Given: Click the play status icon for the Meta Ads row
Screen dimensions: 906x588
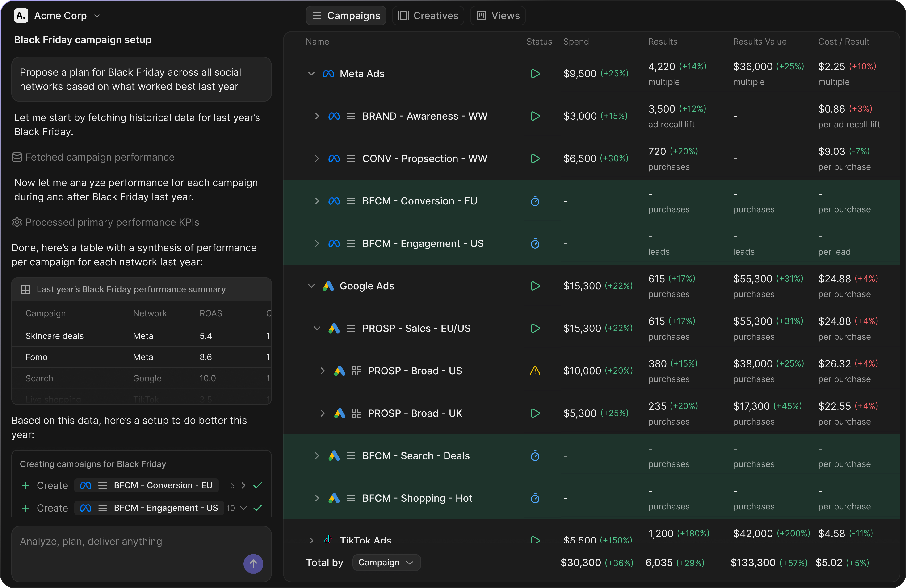Looking at the screenshot, I should [535, 74].
